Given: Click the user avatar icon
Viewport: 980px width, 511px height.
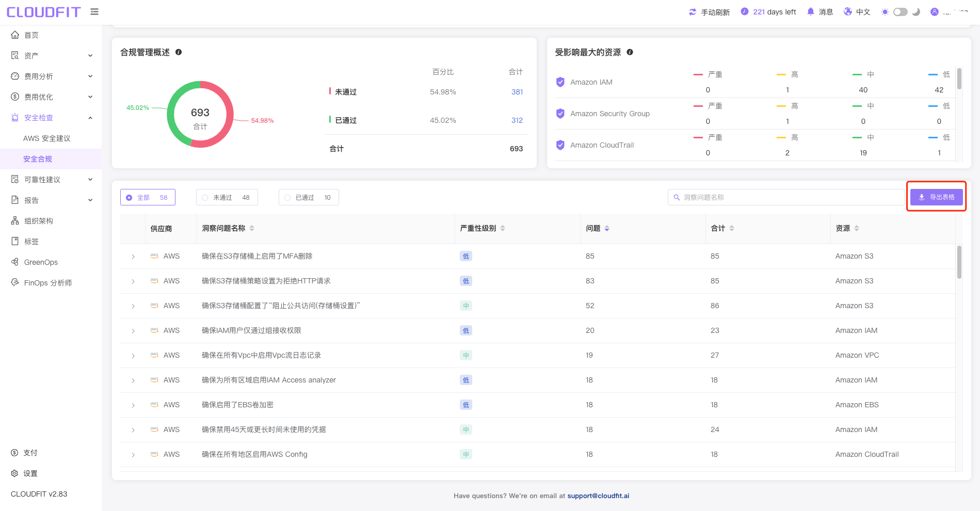Looking at the screenshot, I should 935,12.
